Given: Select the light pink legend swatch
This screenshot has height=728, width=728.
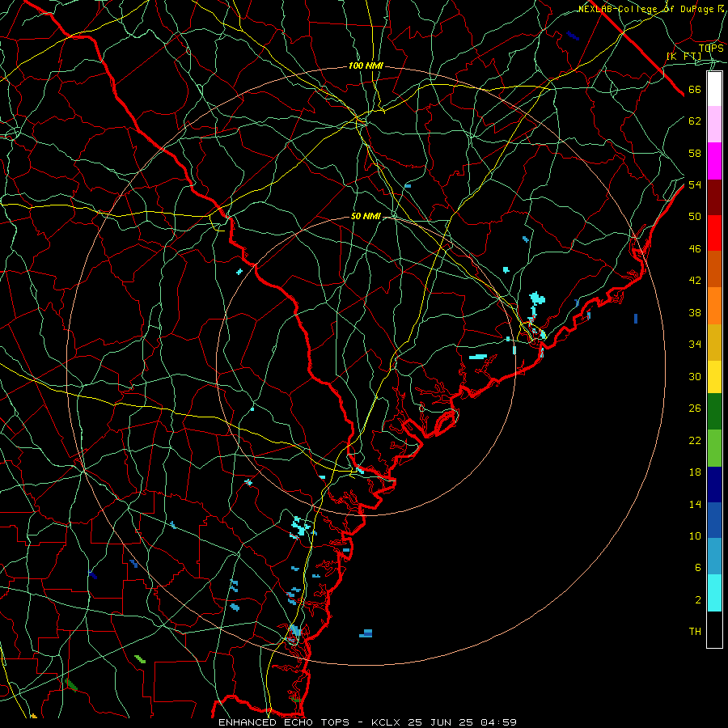Looking at the screenshot, I should point(714,125).
